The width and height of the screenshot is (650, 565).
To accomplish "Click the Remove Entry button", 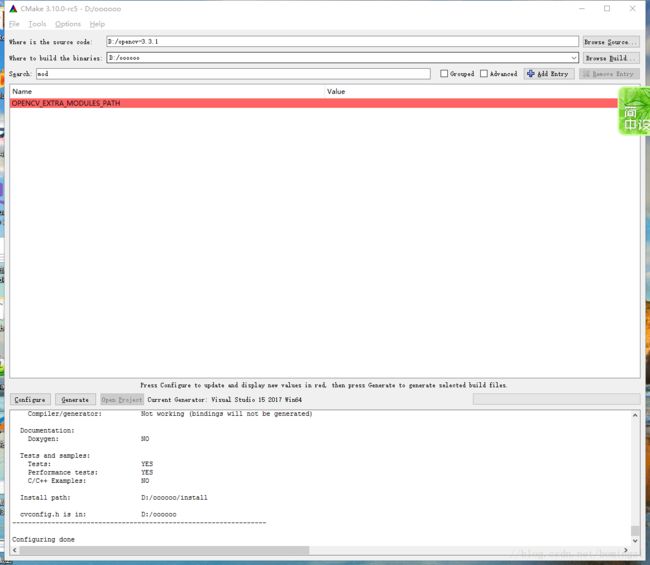I will click(609, 74).
